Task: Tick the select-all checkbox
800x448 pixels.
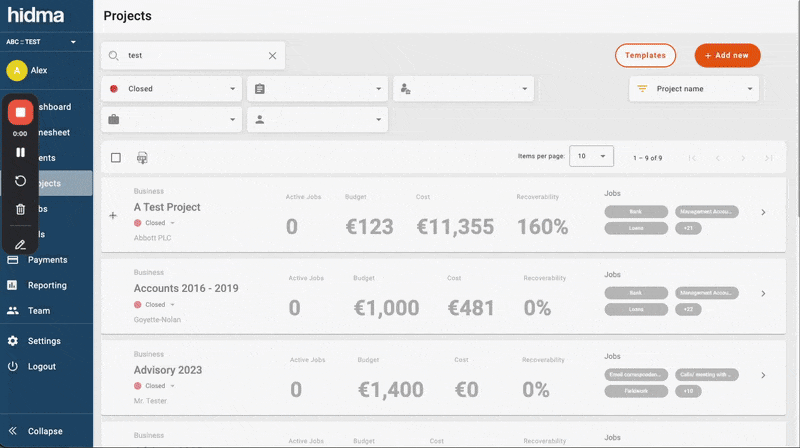Action: (116, 158)
